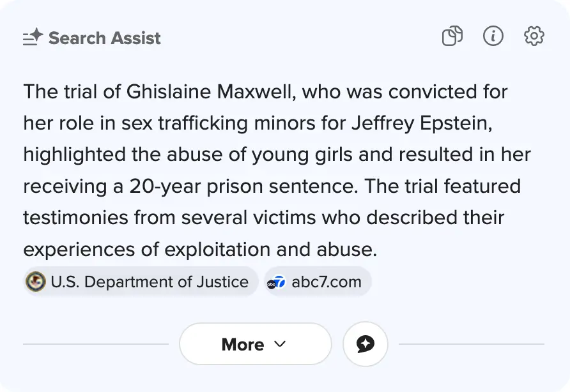This screenshot has width=570, height=392.
Task: Open Search Assist settings gear
Action: pyautogui.click(x=534, y=36)
